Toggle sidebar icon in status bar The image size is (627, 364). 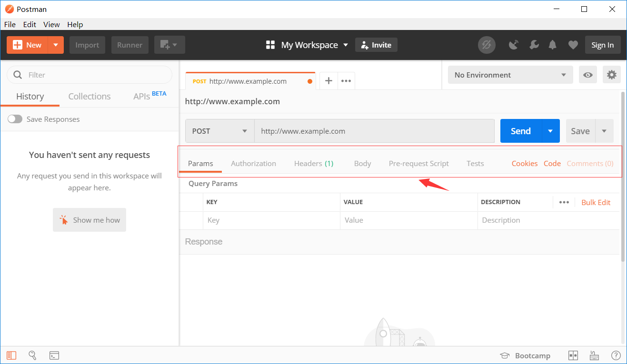tap(11, 355)
